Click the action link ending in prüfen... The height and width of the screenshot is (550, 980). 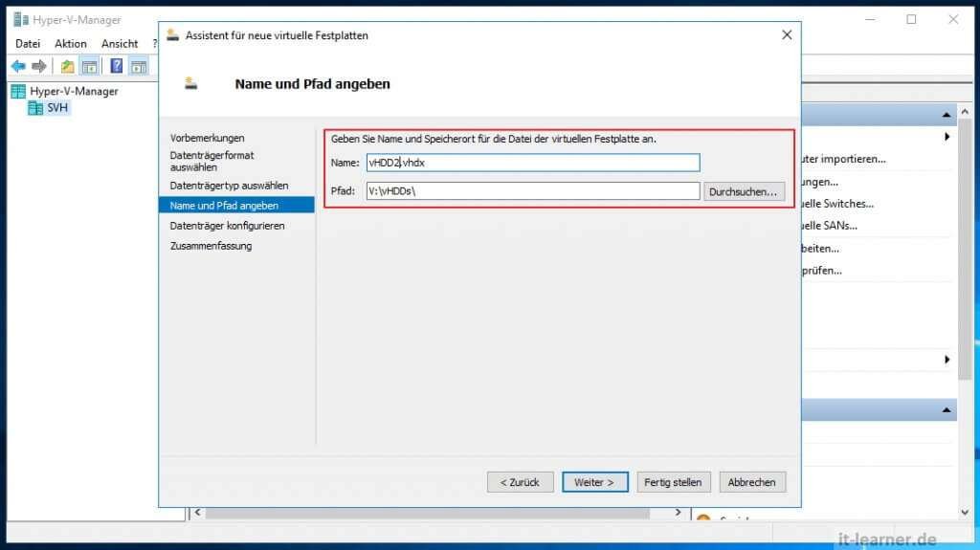point(822,271)
